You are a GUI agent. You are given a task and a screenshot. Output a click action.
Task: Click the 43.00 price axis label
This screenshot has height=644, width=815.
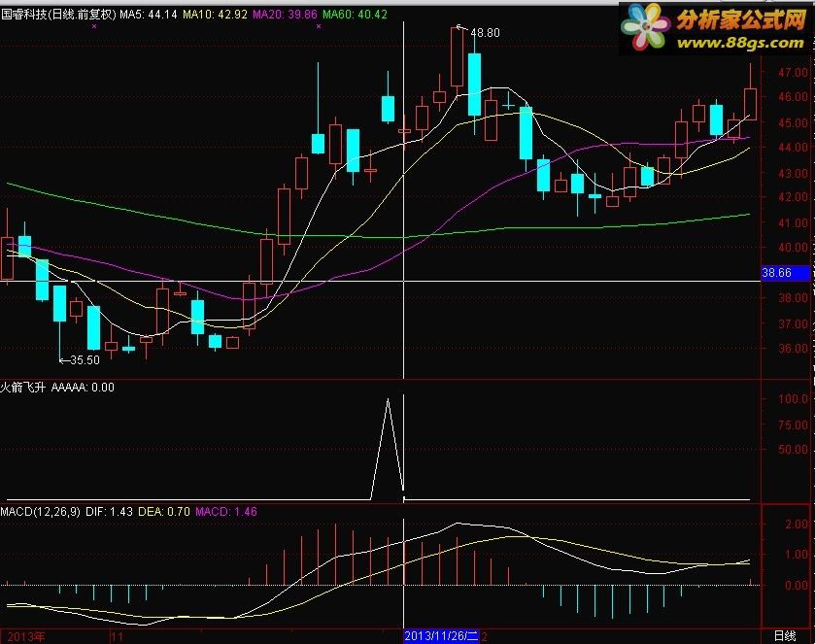(x=794, y=173)
